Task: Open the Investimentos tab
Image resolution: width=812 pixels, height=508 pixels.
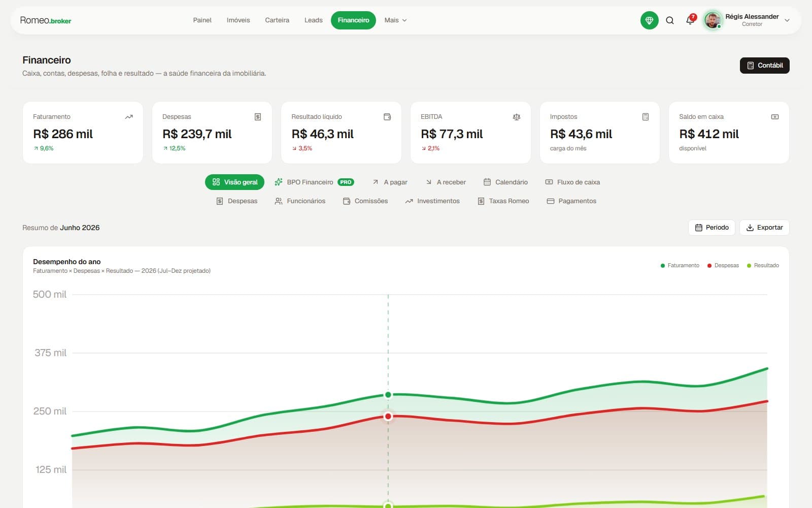Action: pos(432,201)
